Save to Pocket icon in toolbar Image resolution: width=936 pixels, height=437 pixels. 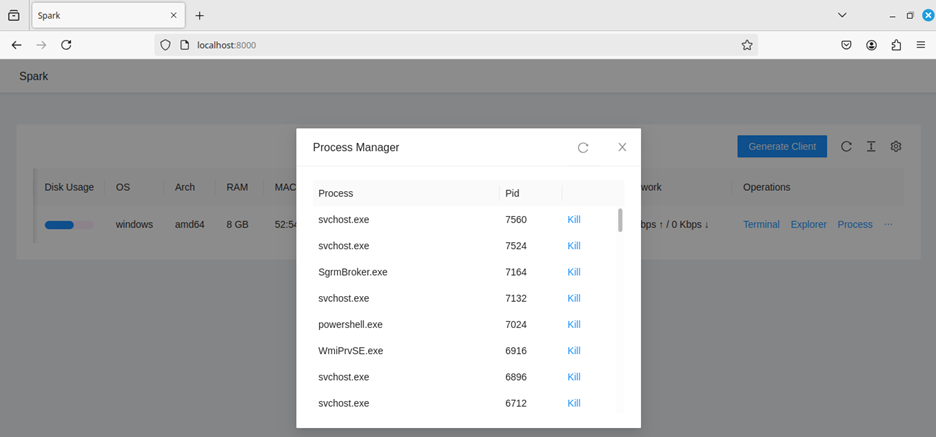pyautogui.click(x=846, y=45)
